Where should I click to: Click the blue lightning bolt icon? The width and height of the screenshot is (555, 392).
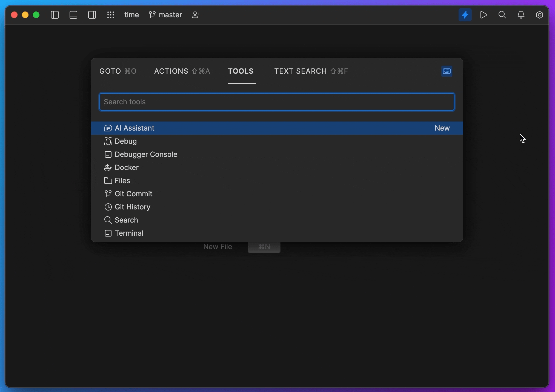click(465, 15)
